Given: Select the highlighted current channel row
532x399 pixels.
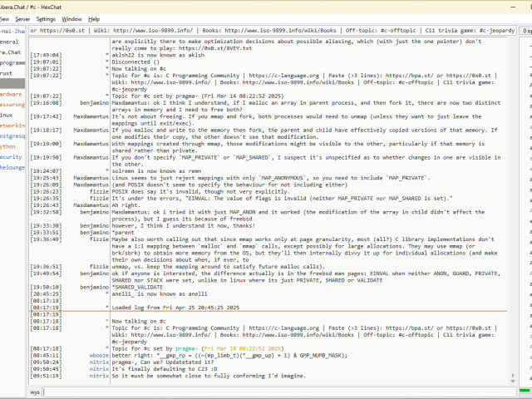Looking at the screenshot, I should tap(12, 83).
